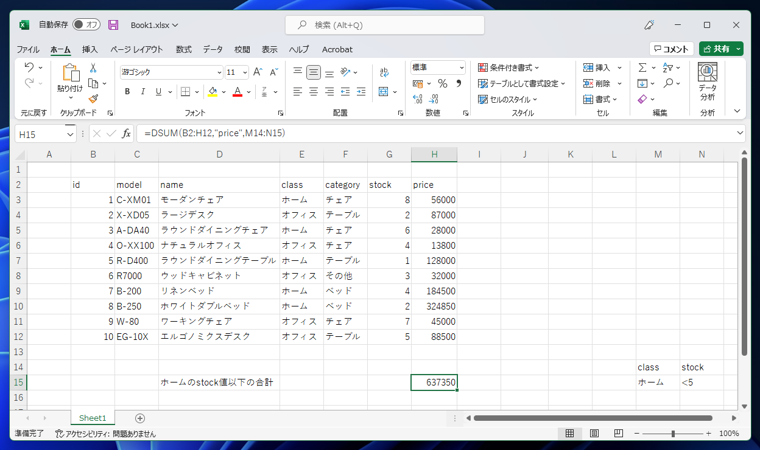This screenshot has width=760, height=450.
Task: Open the Conditional Formatting menu
Action: [x=508, y=67]
